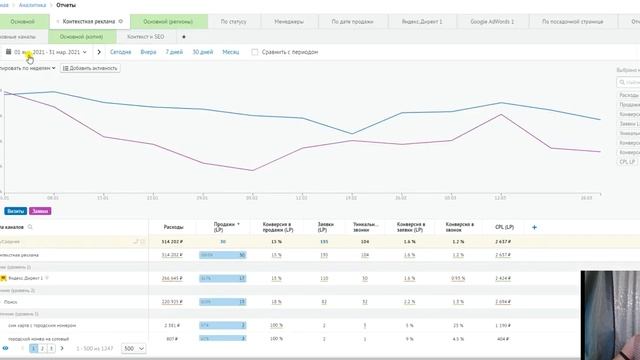
Task: Click the Конверсия в звонок column header
Action: (x=460, y=227)
